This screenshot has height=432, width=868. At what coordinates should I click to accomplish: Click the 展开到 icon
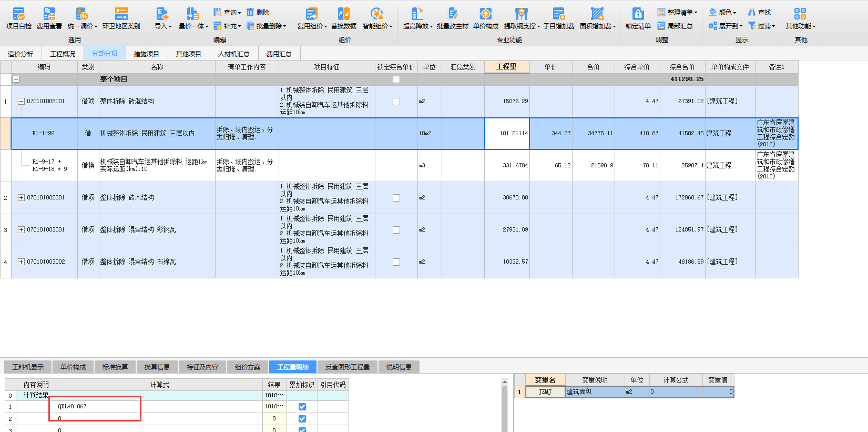713,26
